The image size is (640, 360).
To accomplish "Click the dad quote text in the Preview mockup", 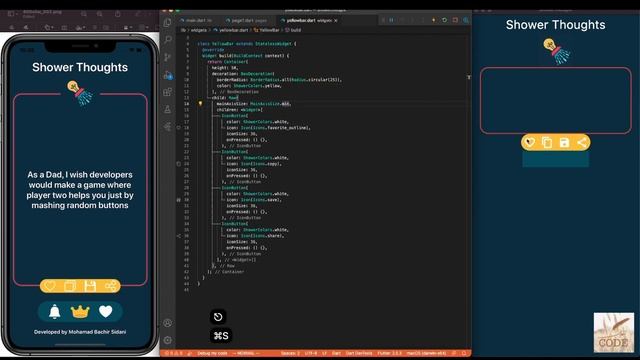I will click(80, 190).
